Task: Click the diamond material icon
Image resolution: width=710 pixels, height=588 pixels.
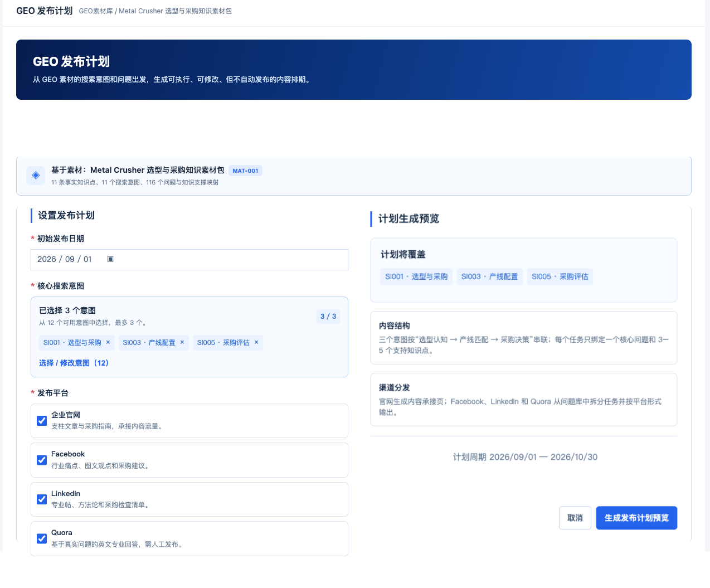Action: click(x=36, y=175)
